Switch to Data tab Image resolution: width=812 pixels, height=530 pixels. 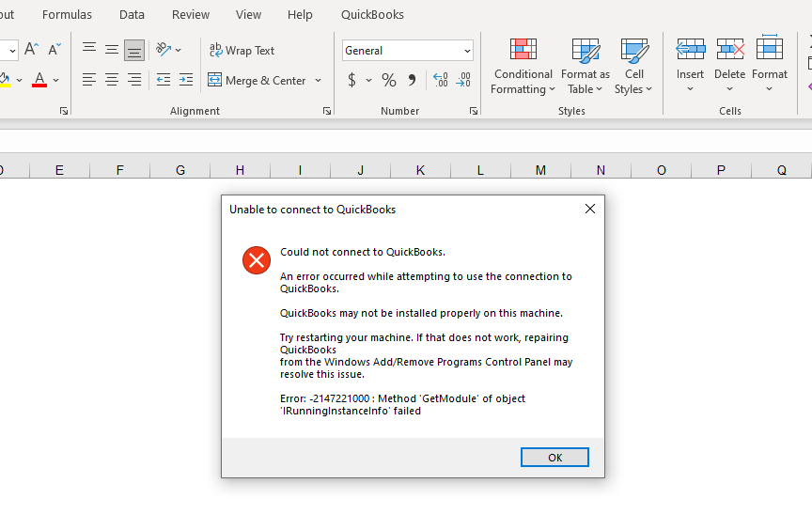tap(132, 14)
